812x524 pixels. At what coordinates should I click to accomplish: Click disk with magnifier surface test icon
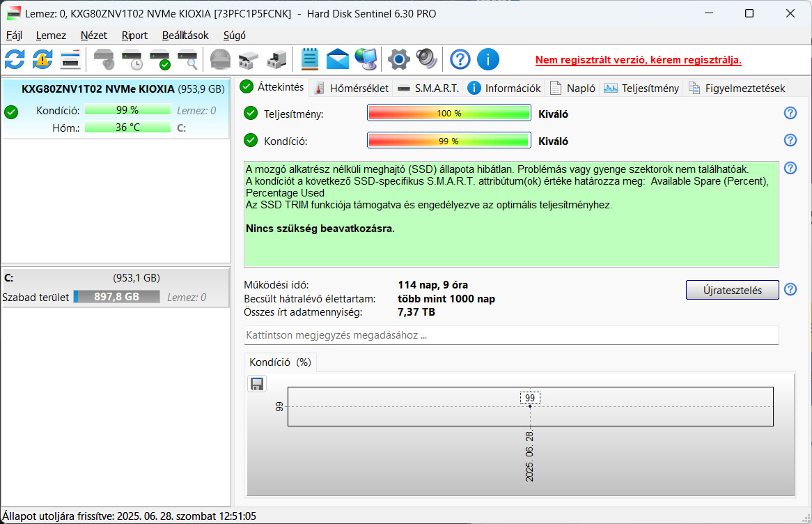pos(187,60)
